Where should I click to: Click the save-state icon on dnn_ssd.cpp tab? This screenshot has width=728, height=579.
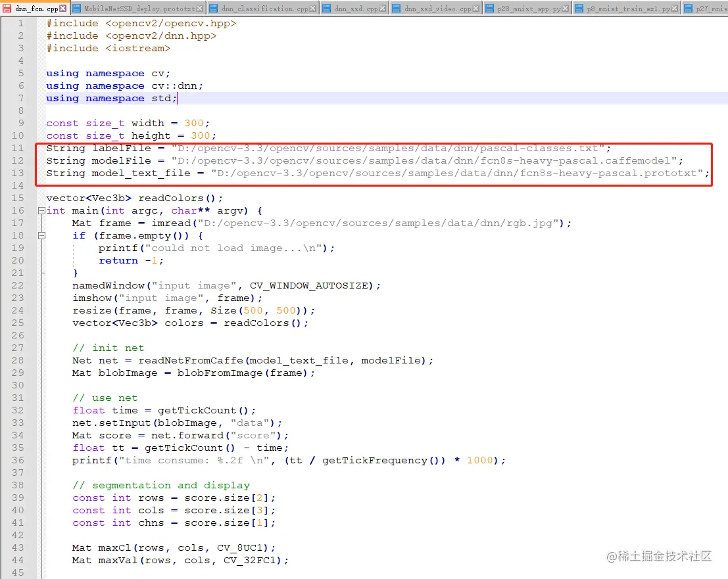point(327,9)
